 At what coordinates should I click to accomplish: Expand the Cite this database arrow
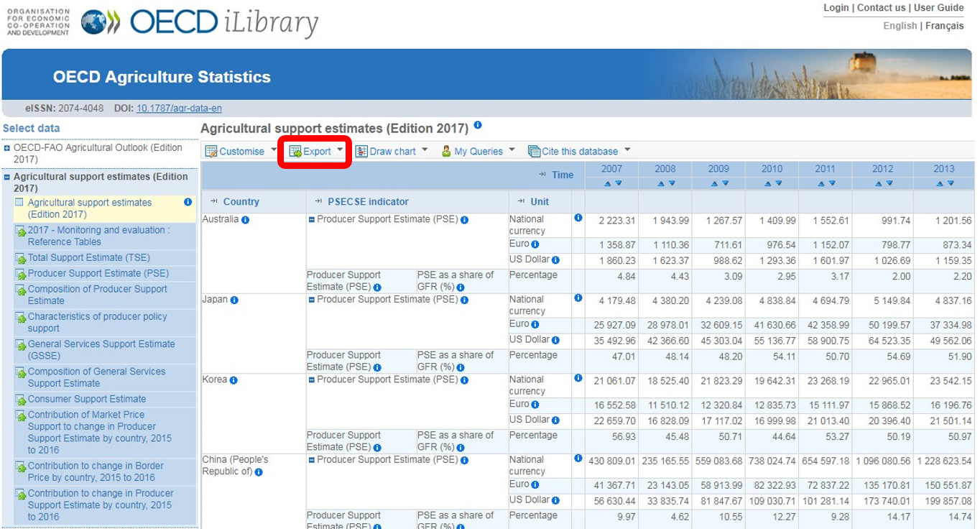627,150
